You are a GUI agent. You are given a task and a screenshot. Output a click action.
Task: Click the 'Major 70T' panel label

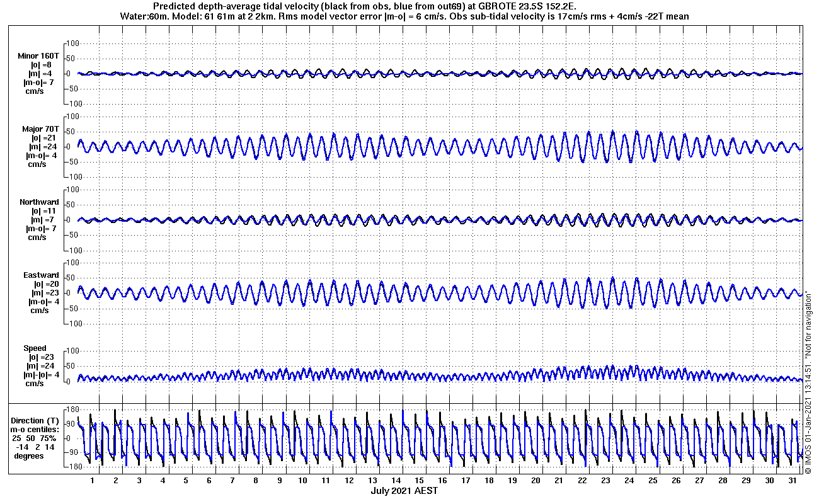40,129
